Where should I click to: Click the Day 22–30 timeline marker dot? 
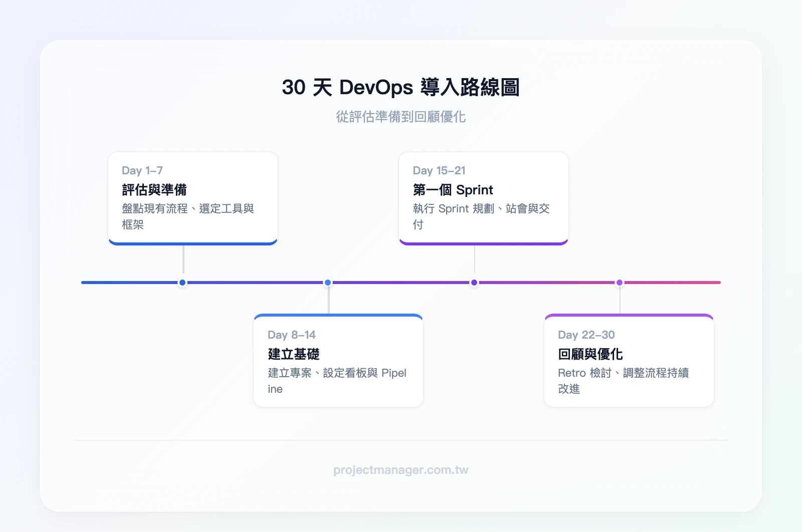[620, 283]
